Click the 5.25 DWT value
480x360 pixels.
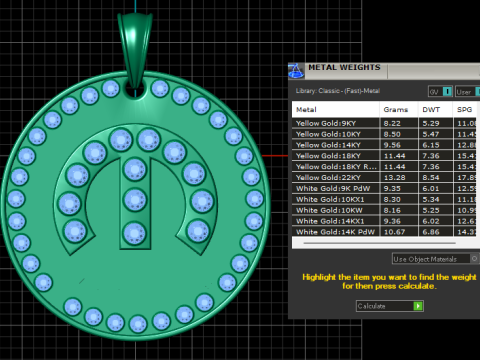431,210
